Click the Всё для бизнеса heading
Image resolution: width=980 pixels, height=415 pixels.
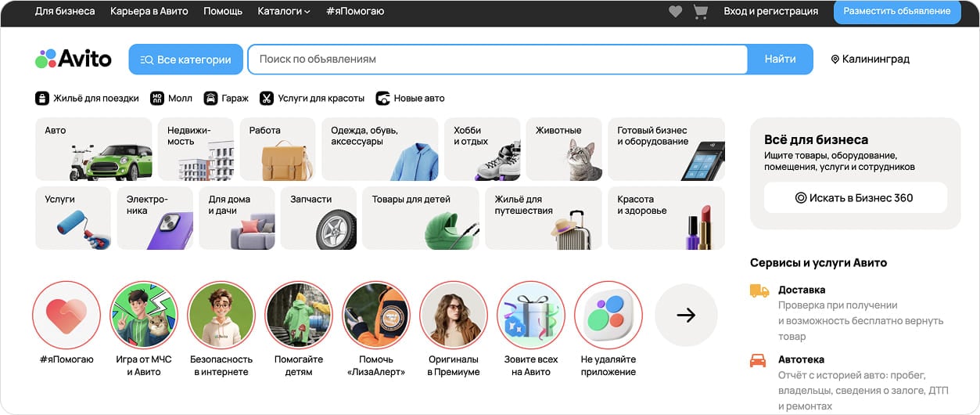[x=816, y=139]
